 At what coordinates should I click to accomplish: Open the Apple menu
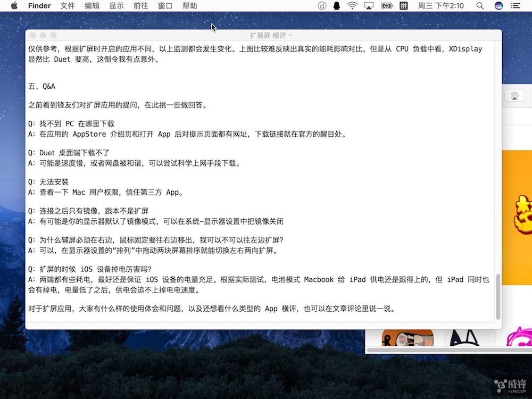14,6
